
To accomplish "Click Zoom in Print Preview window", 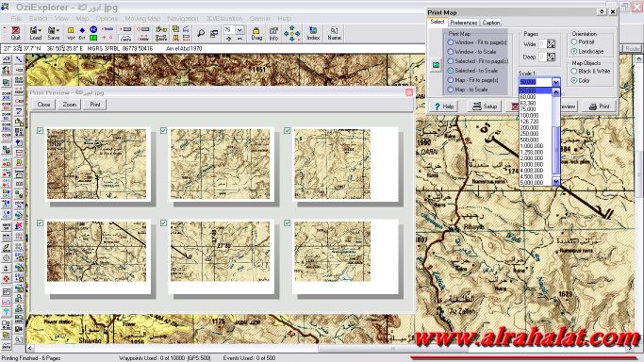I will pyautogui.click(x=70, y=105).
